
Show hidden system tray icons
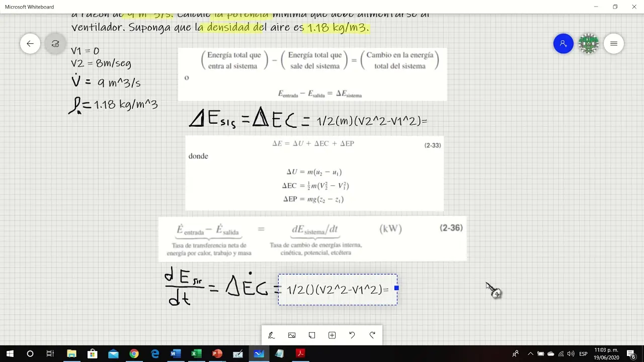530,354
